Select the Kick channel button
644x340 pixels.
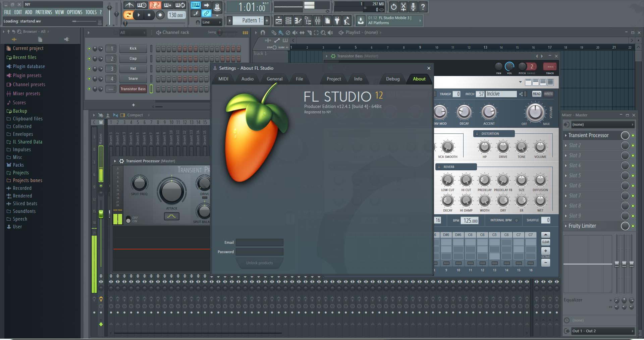(x=133, y=48)
